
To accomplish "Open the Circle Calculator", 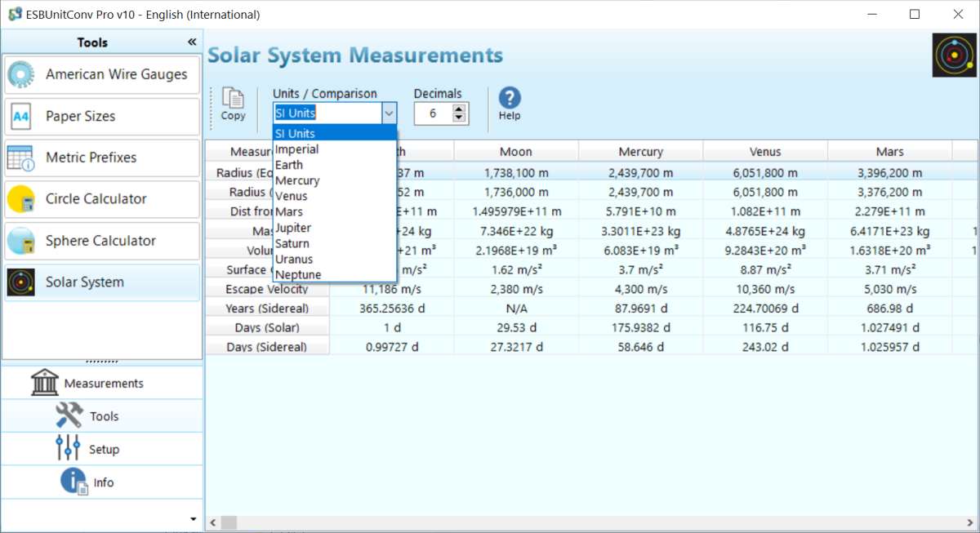I will 101,199.
